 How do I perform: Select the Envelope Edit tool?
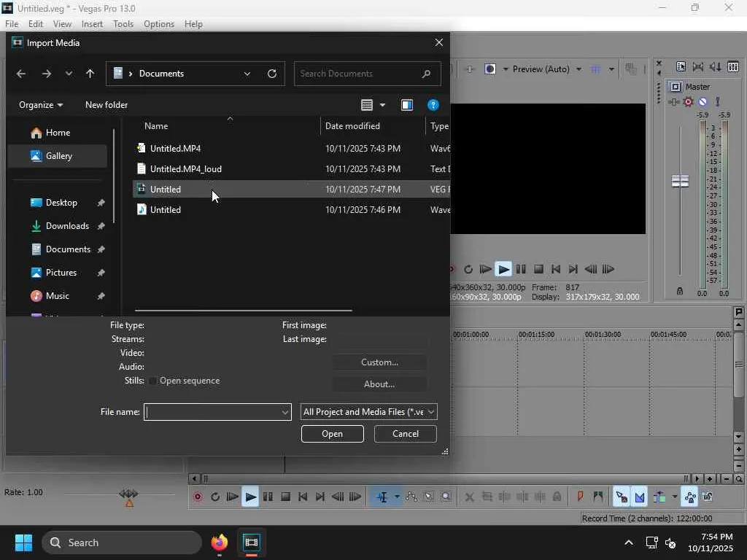point(411,497)
